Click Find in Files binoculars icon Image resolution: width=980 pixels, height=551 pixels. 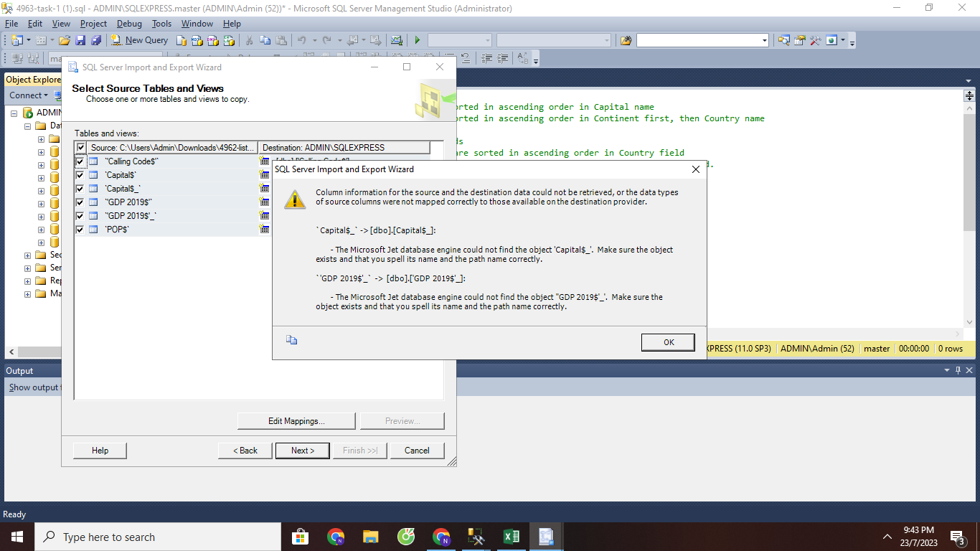click(x=626, y=40)
